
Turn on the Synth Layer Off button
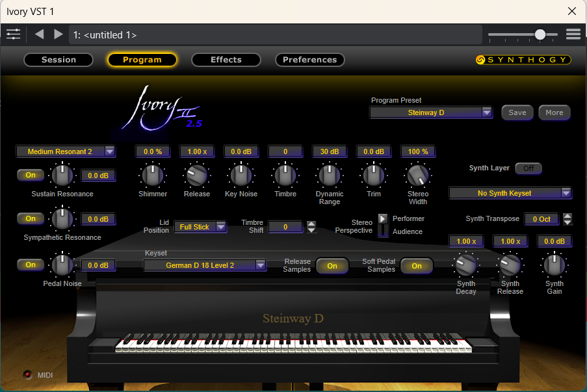click(528, 168)
